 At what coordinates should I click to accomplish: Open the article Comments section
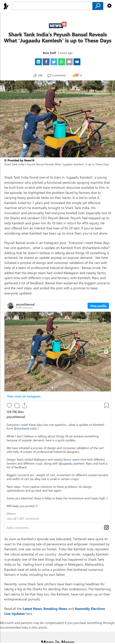pyautogui.click(x=57, y=75)
